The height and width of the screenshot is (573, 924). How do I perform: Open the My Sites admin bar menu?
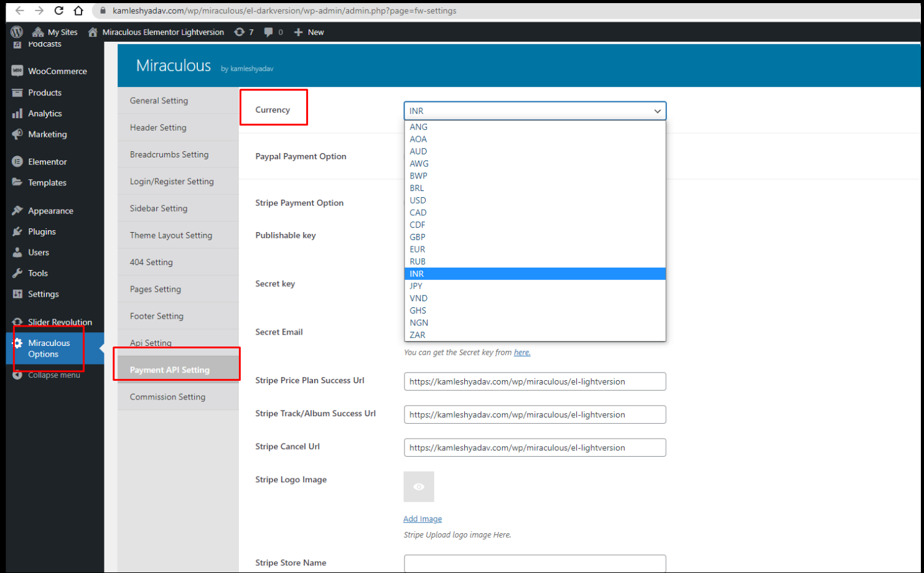pos(55,32)
